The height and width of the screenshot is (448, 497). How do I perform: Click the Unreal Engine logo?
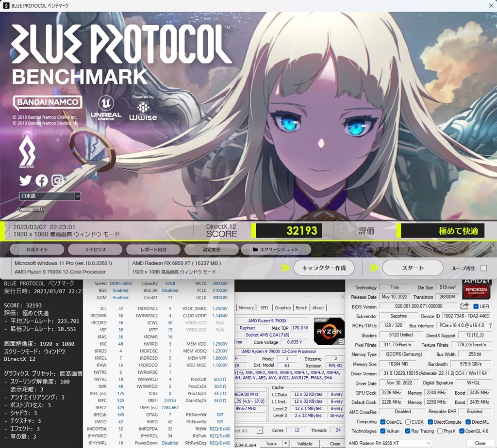pos(106,108)
